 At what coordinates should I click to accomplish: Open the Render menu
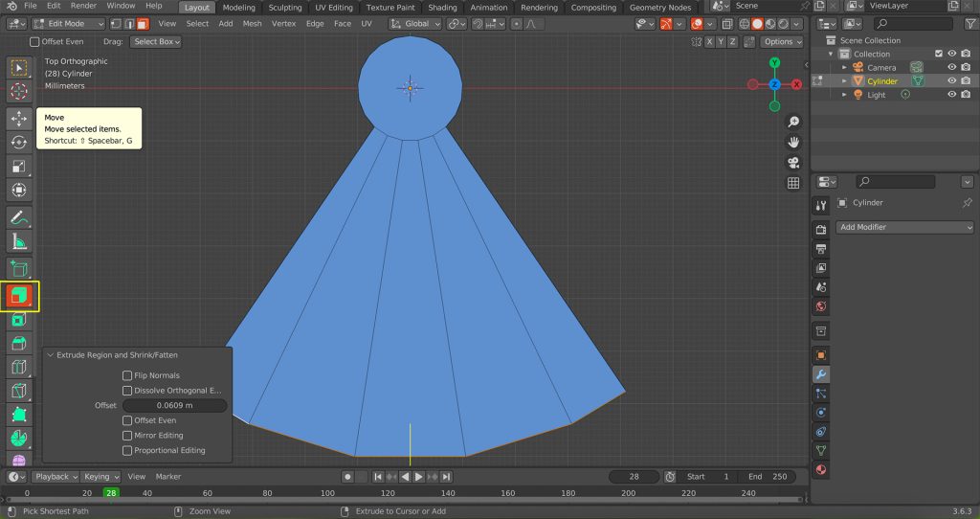point(83,6)
